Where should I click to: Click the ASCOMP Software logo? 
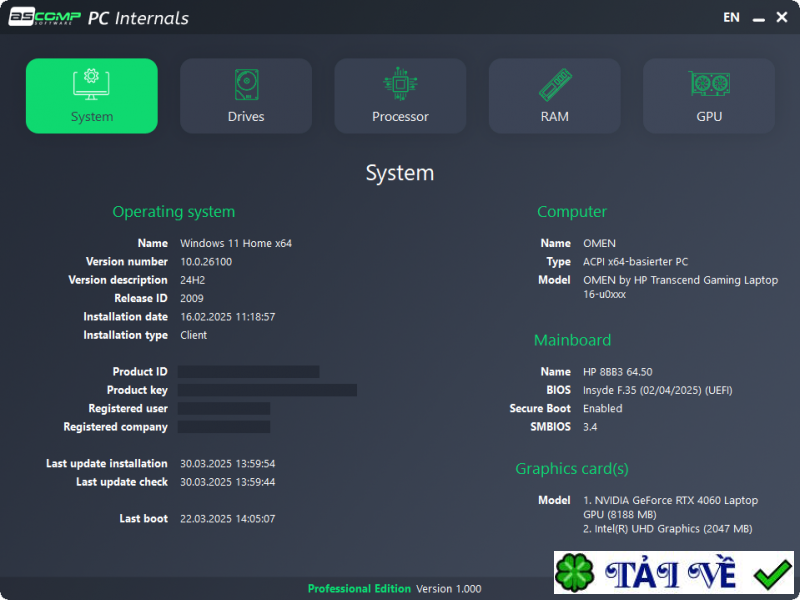coord(45,16)
